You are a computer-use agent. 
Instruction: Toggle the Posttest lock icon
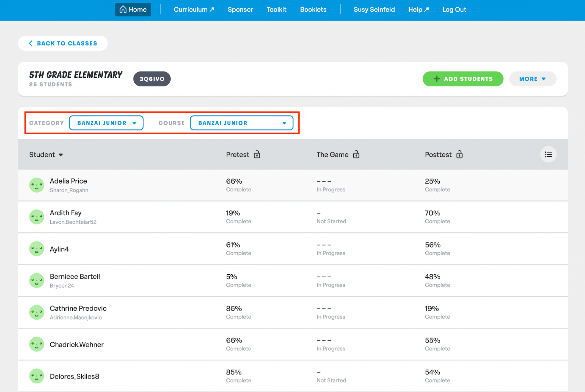(459, 154)
